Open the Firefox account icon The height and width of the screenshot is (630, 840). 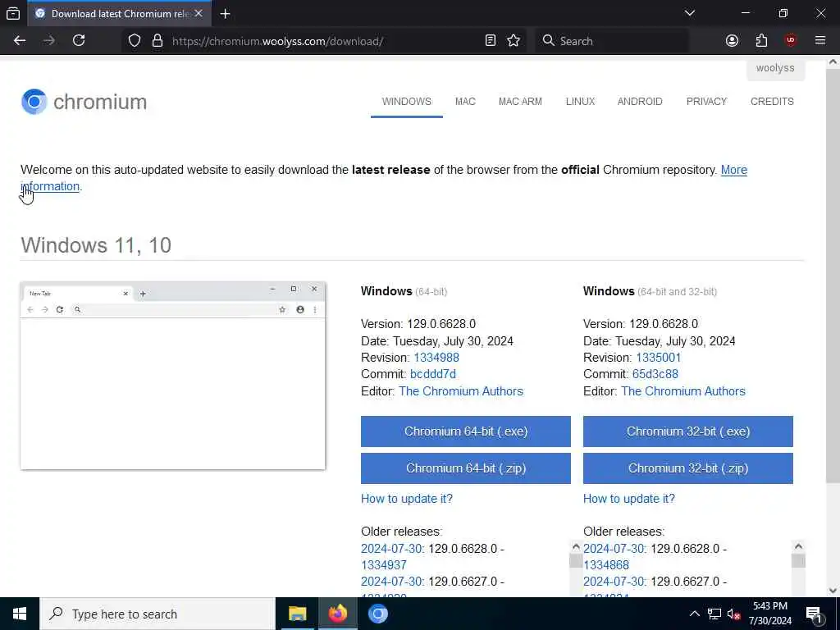click(732, 41)
